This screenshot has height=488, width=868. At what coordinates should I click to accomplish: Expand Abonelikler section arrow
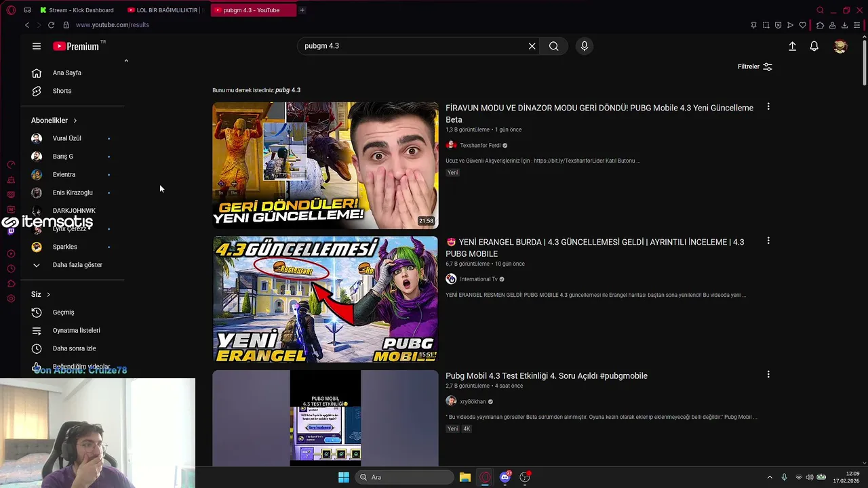(75, 121)
